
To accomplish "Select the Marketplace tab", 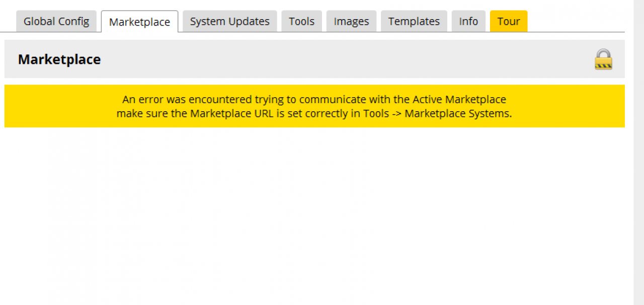I will coord(139,22).
